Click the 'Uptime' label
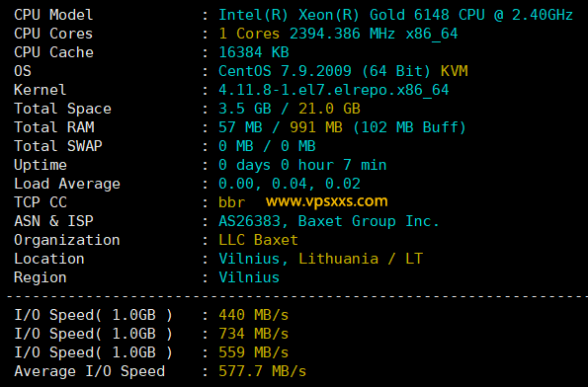The image size is (588, 387). [41, 165]
